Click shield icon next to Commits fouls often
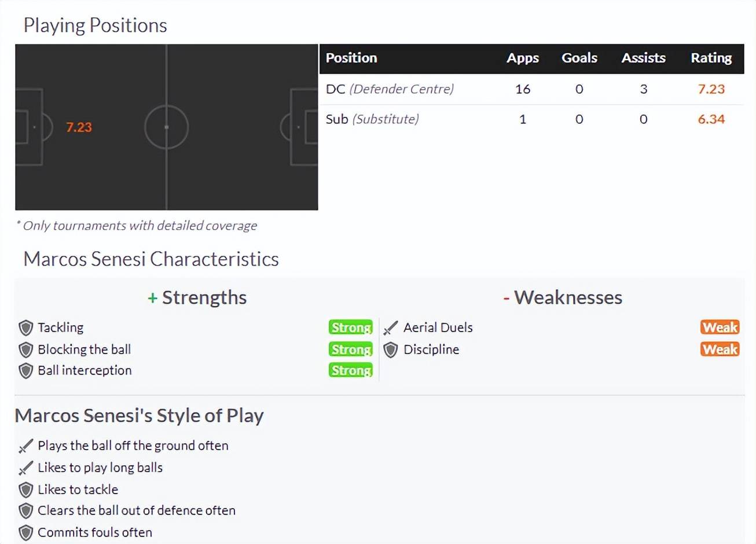Viewport: 756px width, 544px height. point(25,533)
